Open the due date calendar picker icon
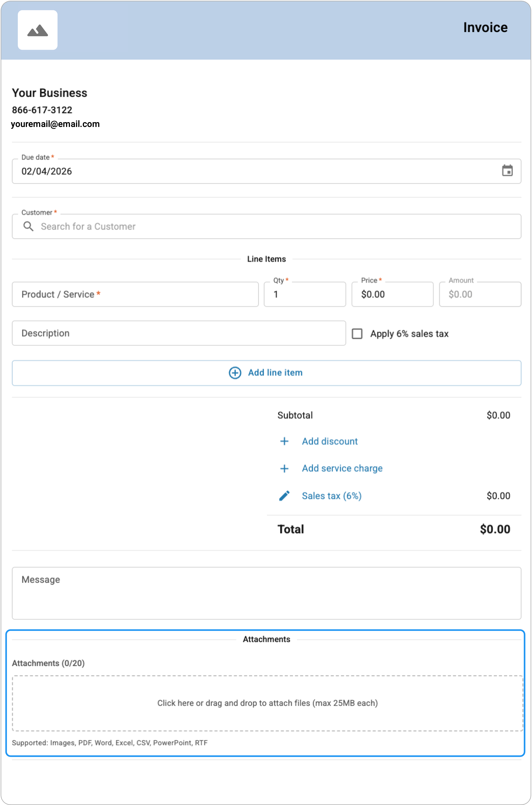Screen dimensions: 532x805 (x=507, y=171)
